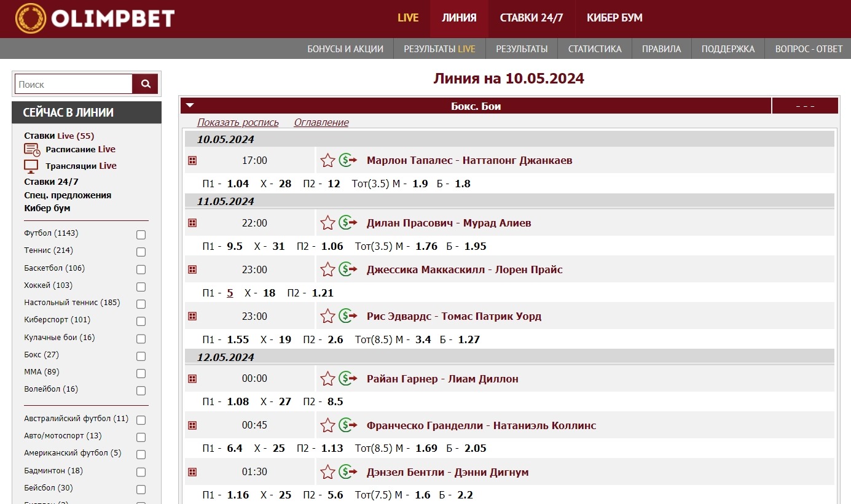Click dollar cashout icon for Франческо Гранделли
This screenshot has width=851, height=504.
[x=348, y=425]
